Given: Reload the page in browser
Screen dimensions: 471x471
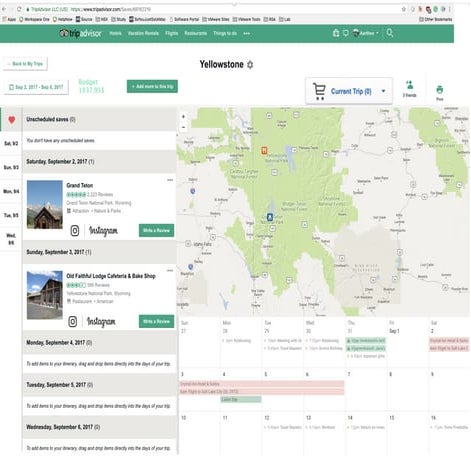Looking at the screenshot, I should click(x=19, y=9).
